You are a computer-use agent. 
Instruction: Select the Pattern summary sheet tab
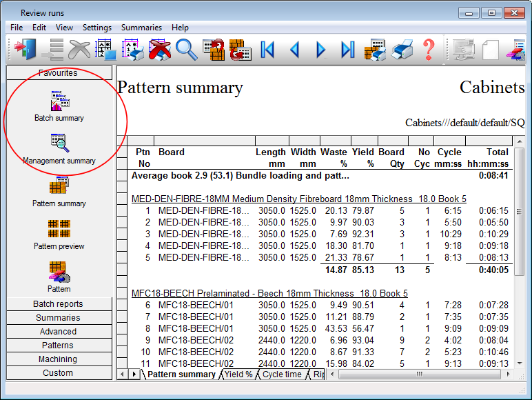point(181,374)
